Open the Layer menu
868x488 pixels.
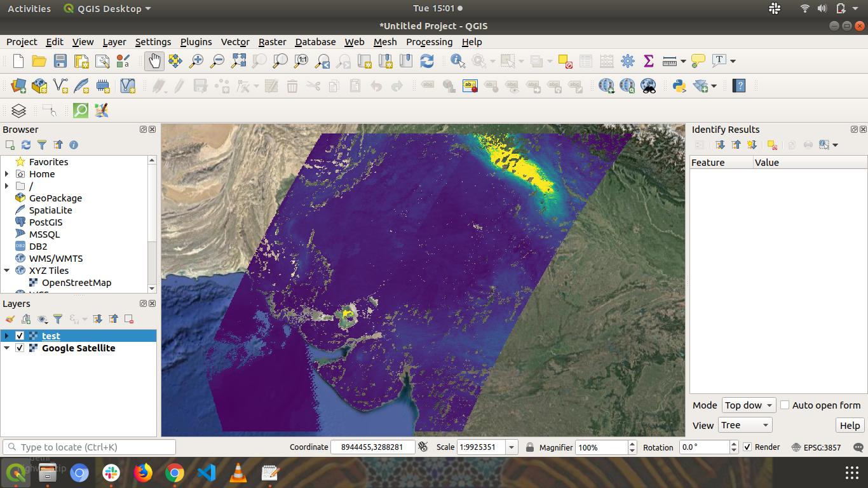click(114, 42)
